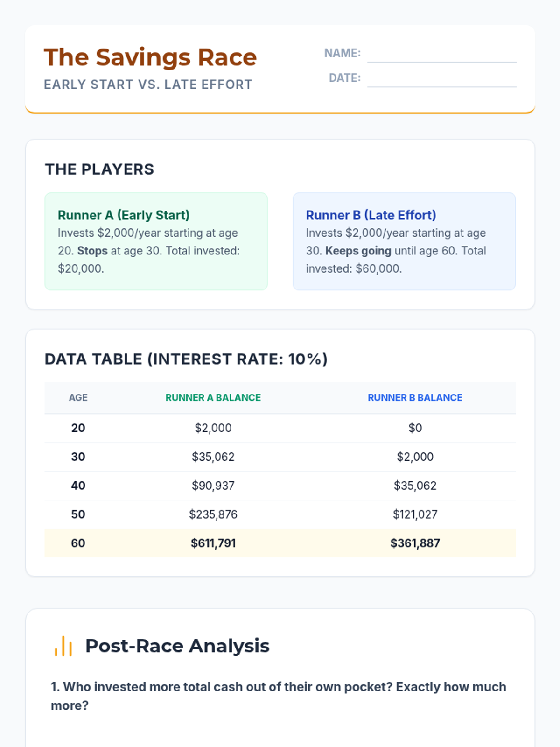Click the bar chart icon beside Post-Race Analysis
560x747 pixels.
(63, 646)
